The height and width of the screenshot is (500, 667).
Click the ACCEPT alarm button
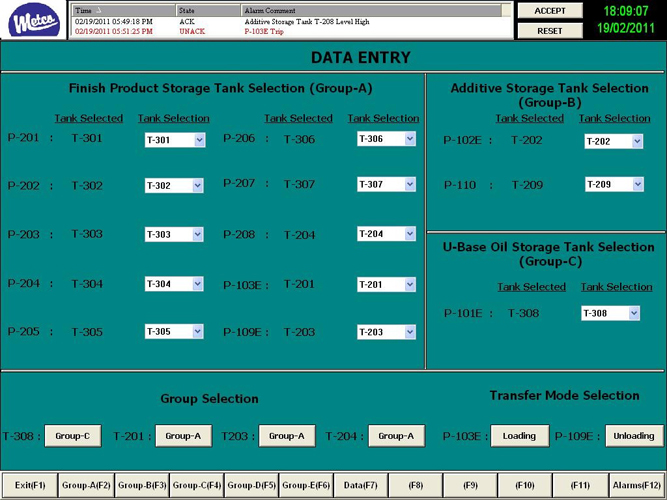pyautogui.click(x=550, y=11)
